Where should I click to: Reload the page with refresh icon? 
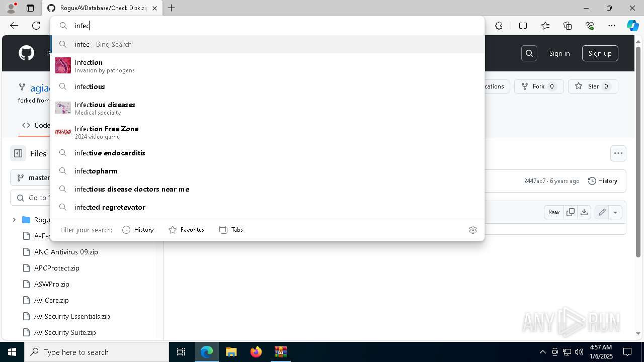[x=36, y=26]
